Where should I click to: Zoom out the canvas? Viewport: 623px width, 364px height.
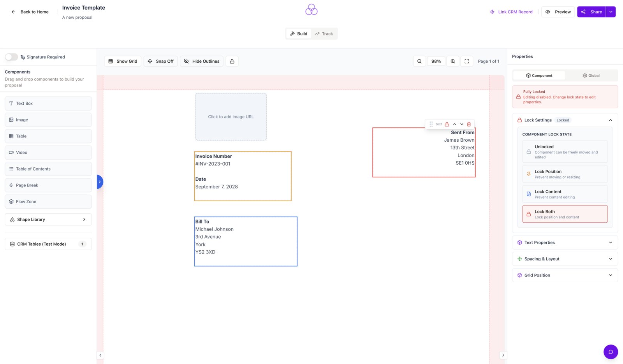click(x=419, y=62)
